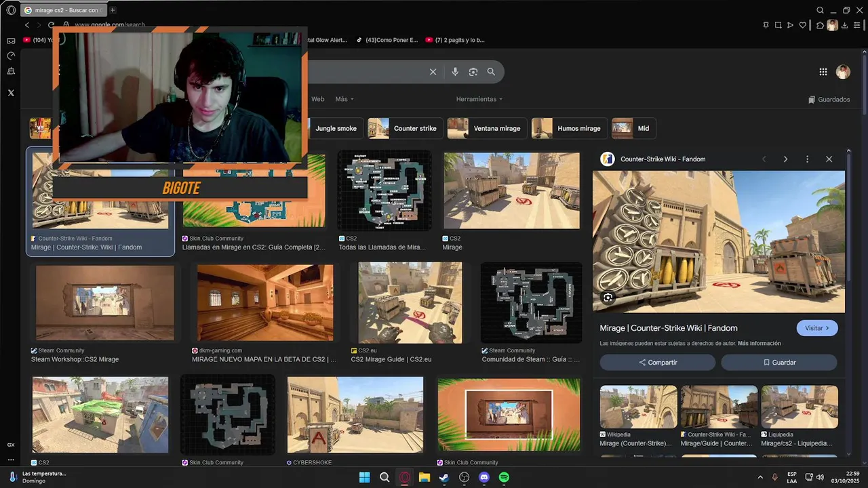This screenshot has height=488, width=868.
Task: Reload the current page
Action: [x=51, y=25]
